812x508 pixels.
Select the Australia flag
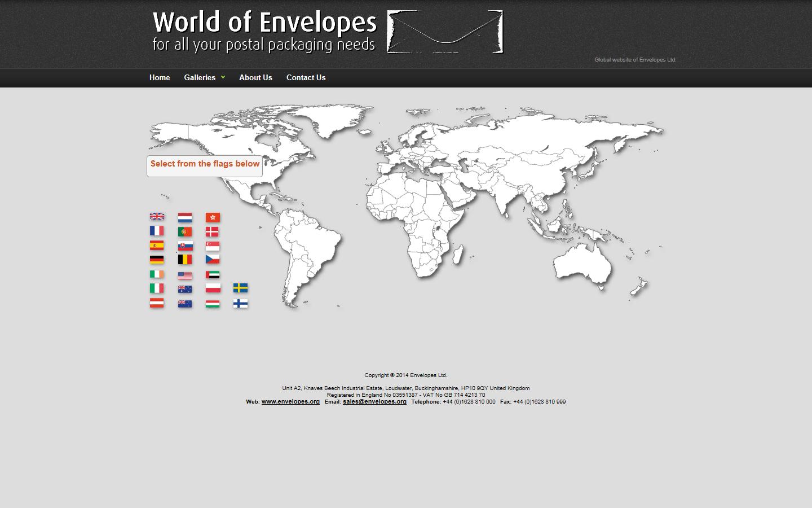185,288
